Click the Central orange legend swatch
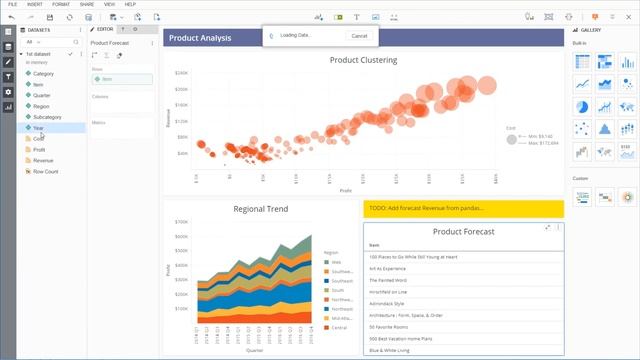 (327, 328)
